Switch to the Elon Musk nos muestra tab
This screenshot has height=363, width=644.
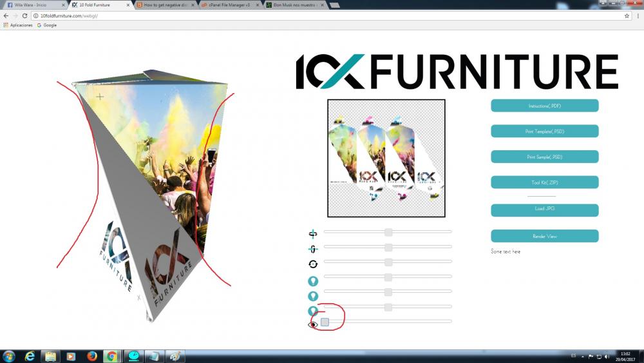294,5
